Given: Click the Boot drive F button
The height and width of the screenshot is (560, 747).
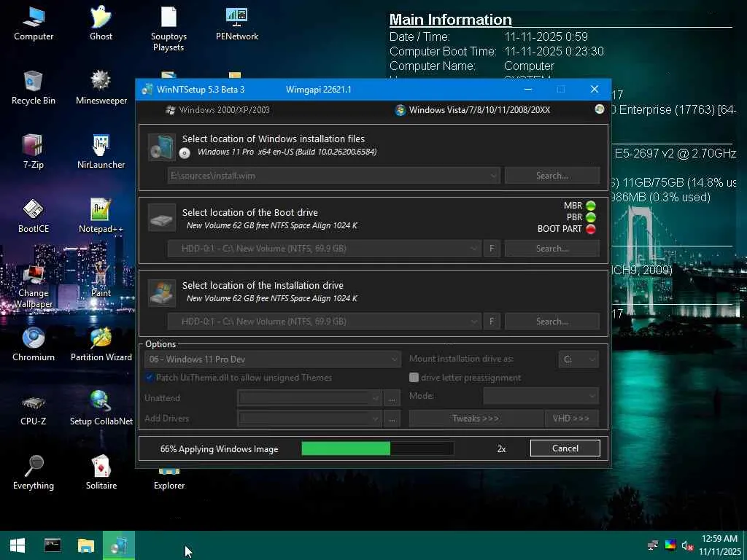Looking at the screenshot, I should point(492,249).
